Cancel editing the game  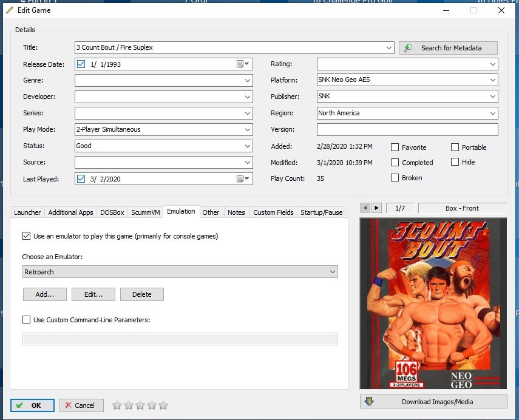click(x=81, y=405)
